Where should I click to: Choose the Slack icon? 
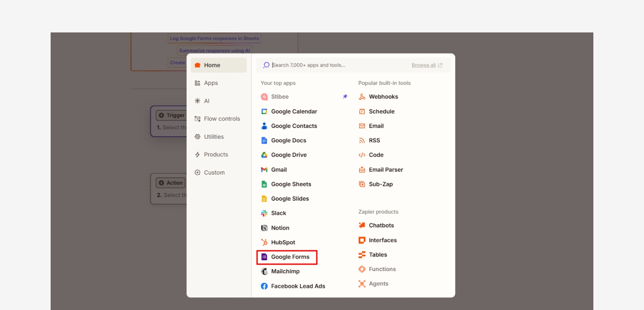[x=264, y=213]
